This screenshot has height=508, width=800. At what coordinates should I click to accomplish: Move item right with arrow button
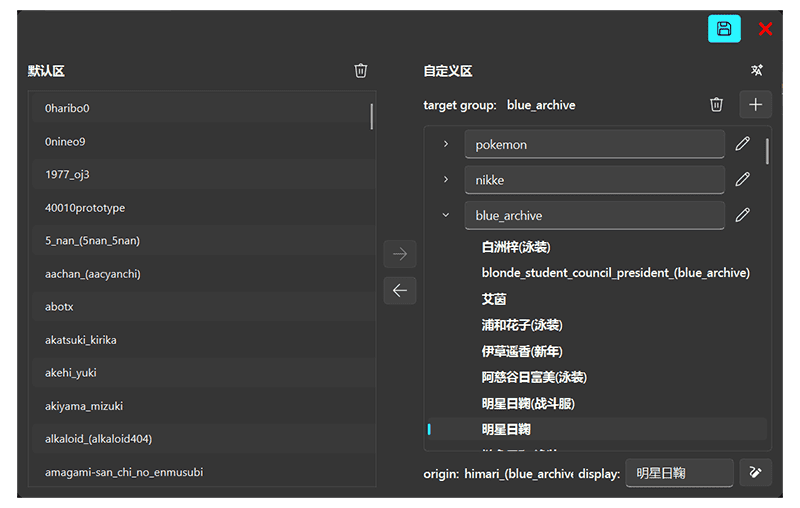(x=400, y=254)
